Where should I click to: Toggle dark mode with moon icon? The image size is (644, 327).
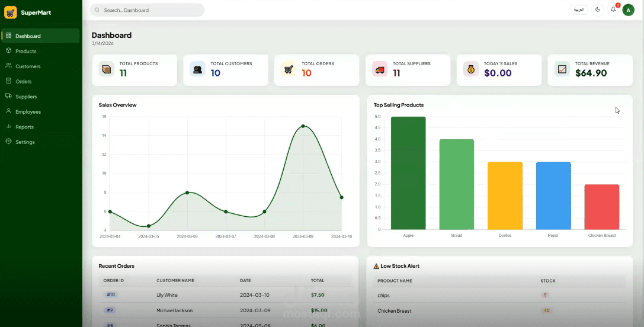click(598, 10)
